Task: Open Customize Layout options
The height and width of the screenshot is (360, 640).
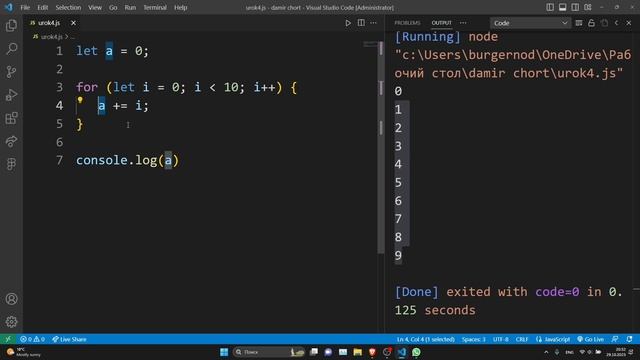Action: point(588,7)
